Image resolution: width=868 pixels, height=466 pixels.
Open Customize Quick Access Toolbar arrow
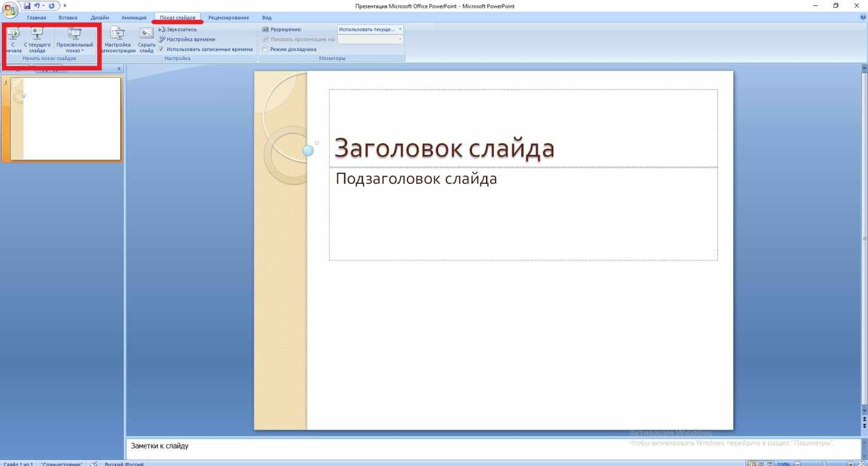tap(64, 6)
